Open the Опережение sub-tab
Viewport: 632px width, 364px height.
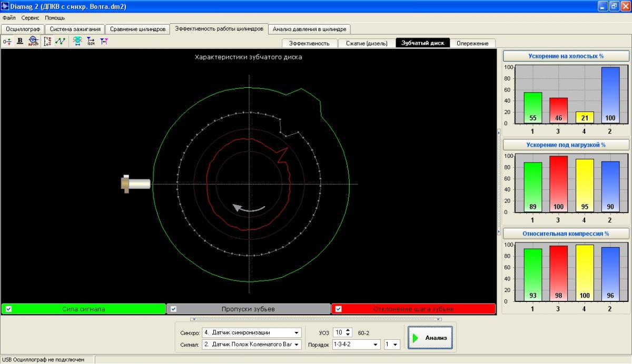point(473,43)
